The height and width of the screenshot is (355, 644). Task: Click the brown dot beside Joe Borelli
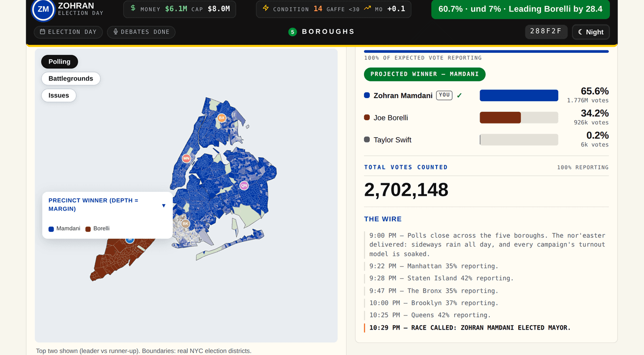click(367, 117)
